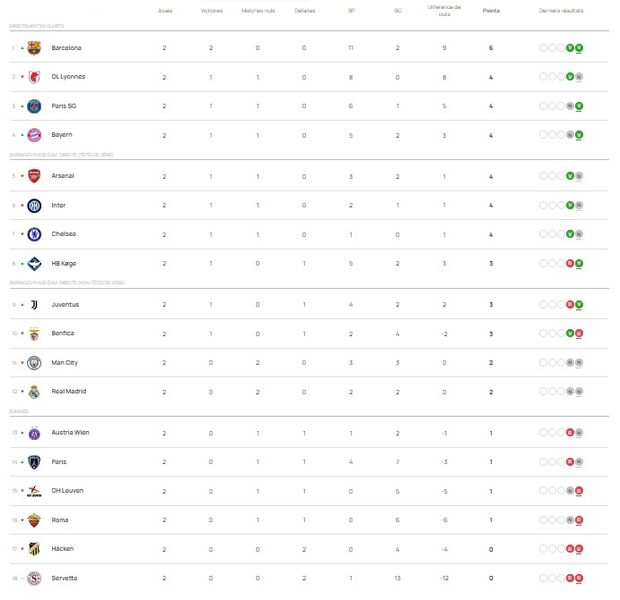Viewport: 620px width, 600px height.
Task: Open the Austria Wien team link
Action: point(70,433)
